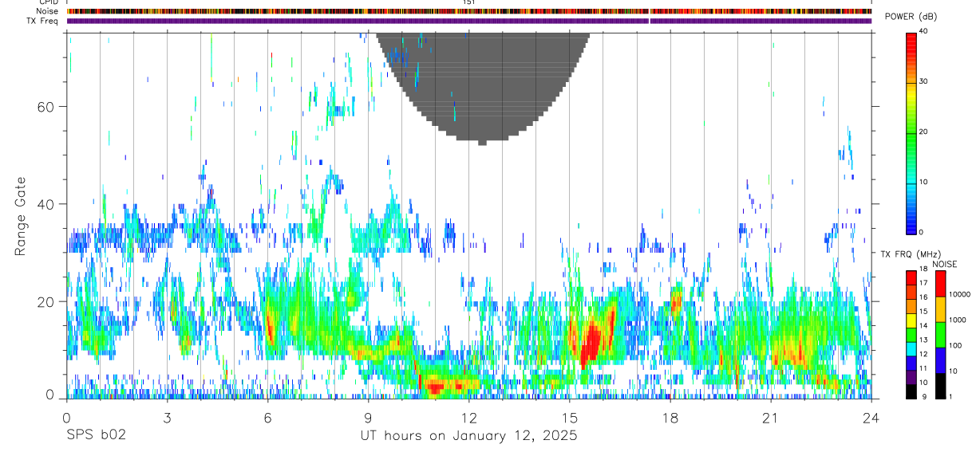
Task: Click the gray semicircular masked region
Action: tap(482, 84)
